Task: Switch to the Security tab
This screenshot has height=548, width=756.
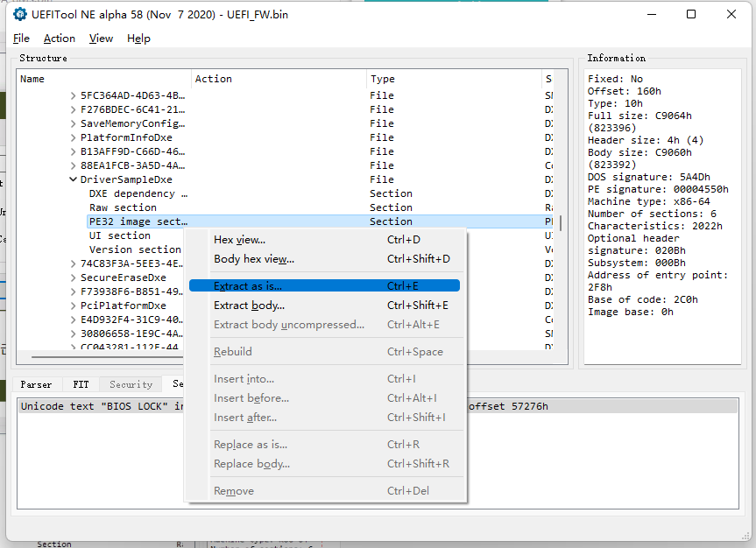Action: coord(131,384)
